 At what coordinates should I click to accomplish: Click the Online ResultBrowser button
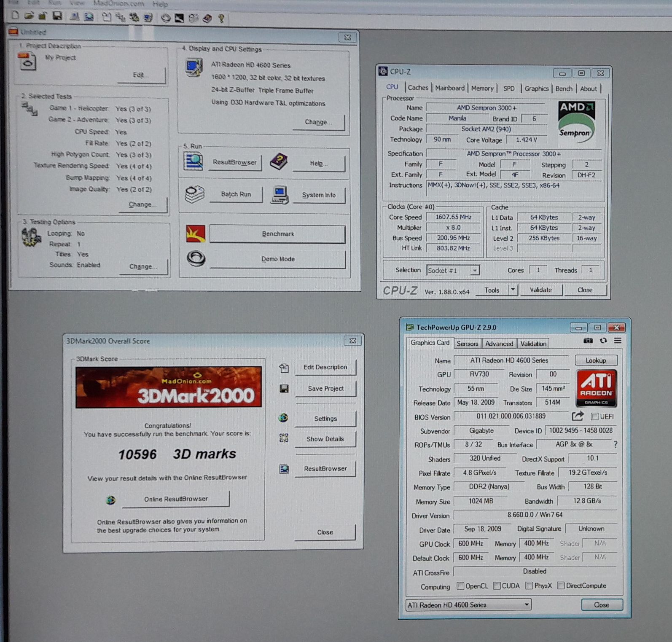coord(176,499)
